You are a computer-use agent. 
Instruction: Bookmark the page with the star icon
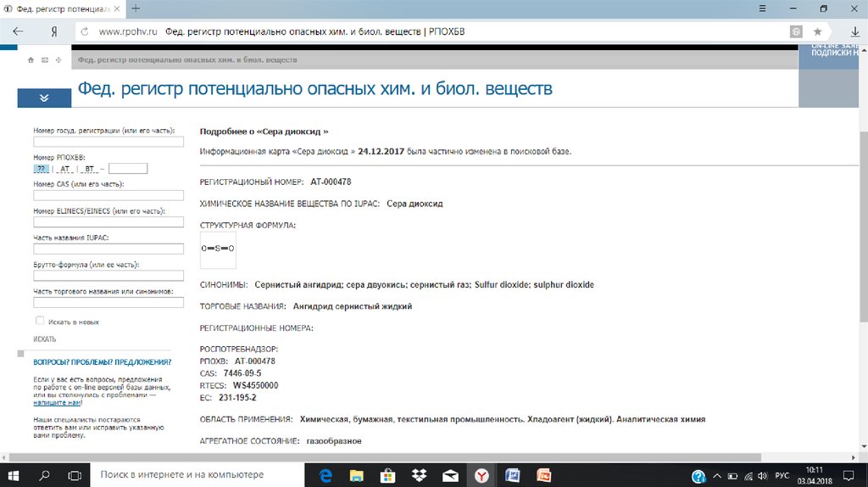[x=818, y=31]
